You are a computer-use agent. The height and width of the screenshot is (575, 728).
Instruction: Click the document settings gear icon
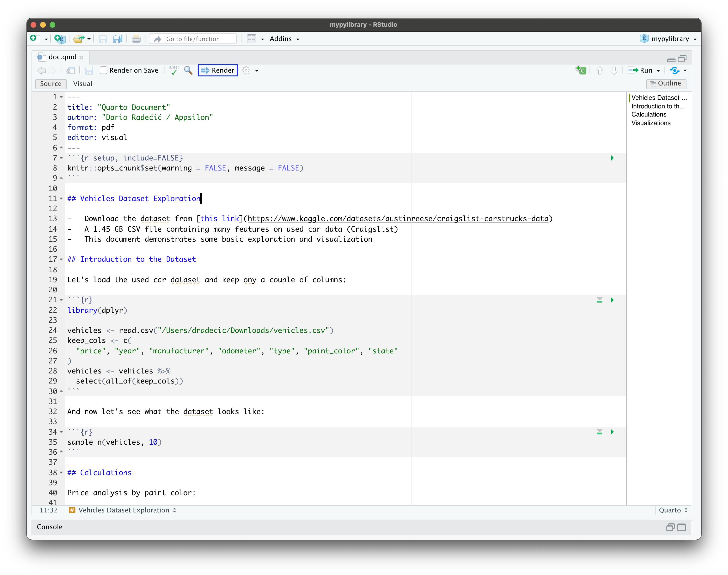pyautogui.click(x=246, y=70)
